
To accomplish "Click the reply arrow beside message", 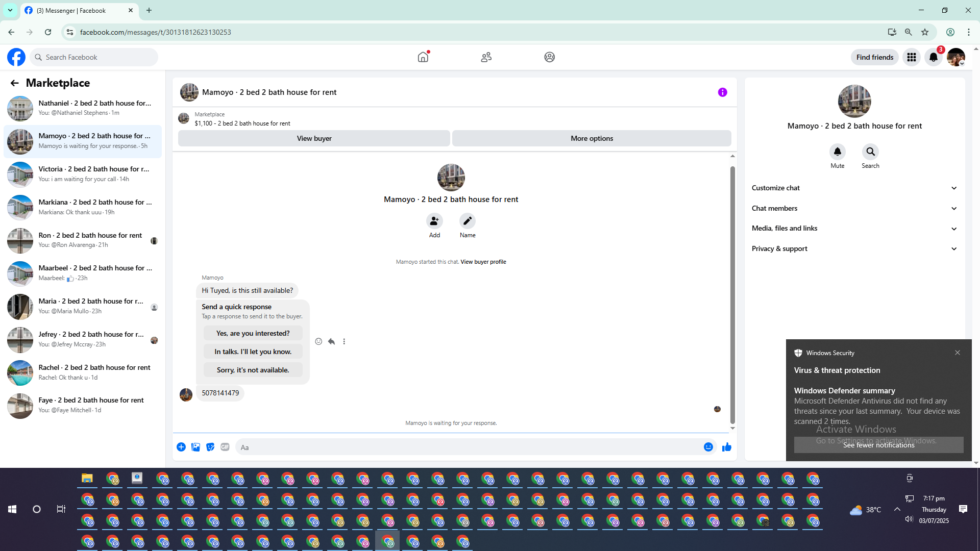I will pyautogui.click(x=331, y=341).
